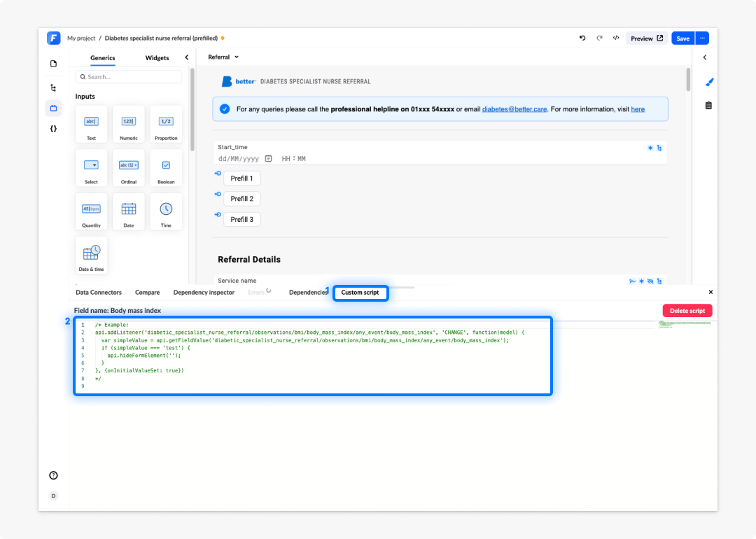Click the blue F app logo
Image resolution: width=756 pixels, height=539 pixels.
click(53, 38)
